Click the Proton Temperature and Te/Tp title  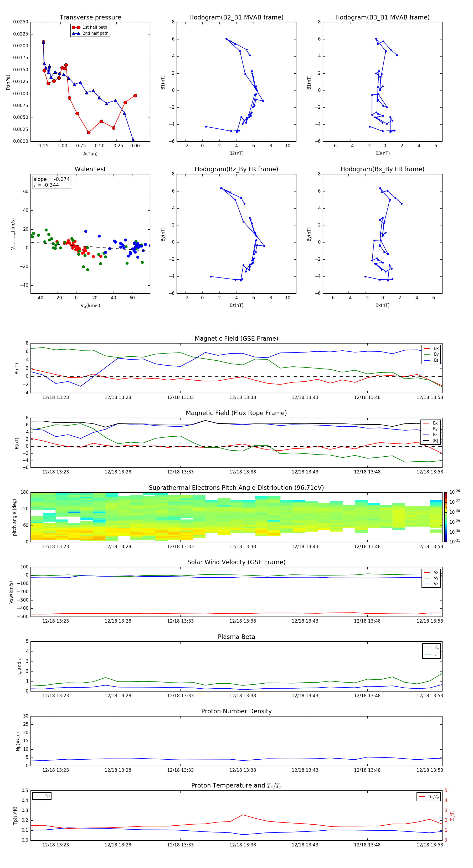coord(236,786)
